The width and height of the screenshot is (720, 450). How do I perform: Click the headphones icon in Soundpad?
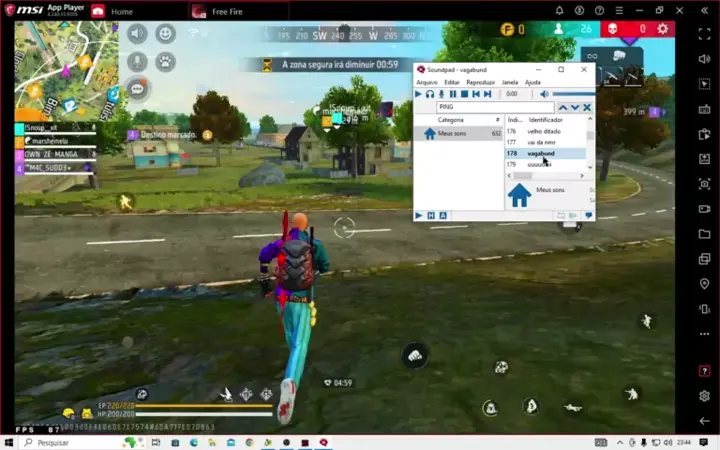pos(430,94)
